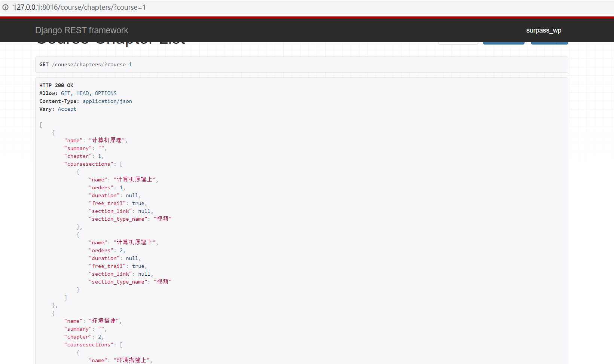Click the section name "计算机原理下"
This screenshot has height=364, width=614.
pyautogui.click(x=135, y=242)
